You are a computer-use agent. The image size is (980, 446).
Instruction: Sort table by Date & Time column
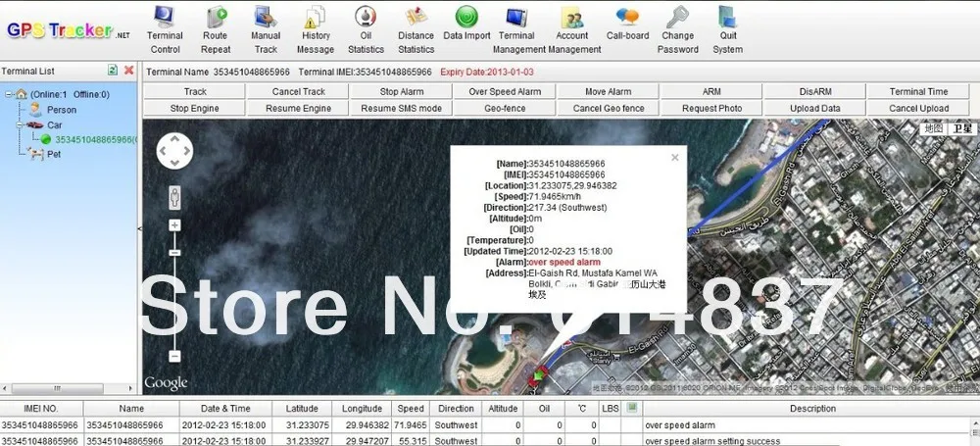click(x=225, y=409)
